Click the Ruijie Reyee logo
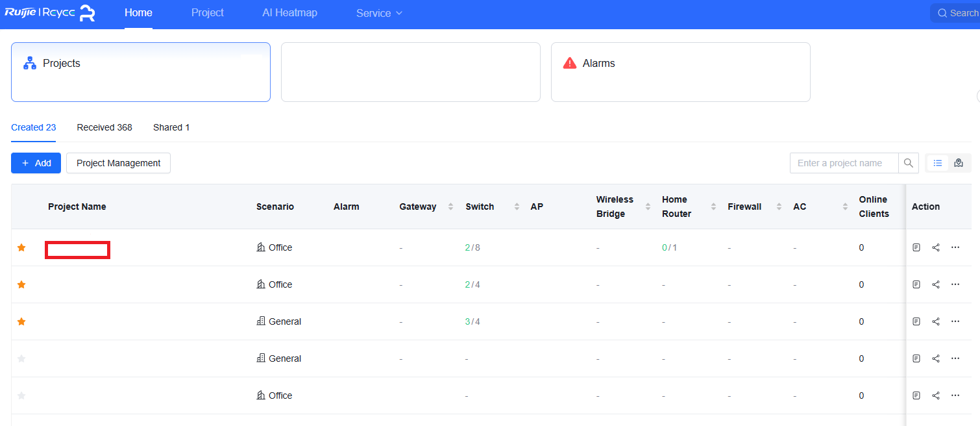Viewport: 980px width, 426px height. point(50,13)
